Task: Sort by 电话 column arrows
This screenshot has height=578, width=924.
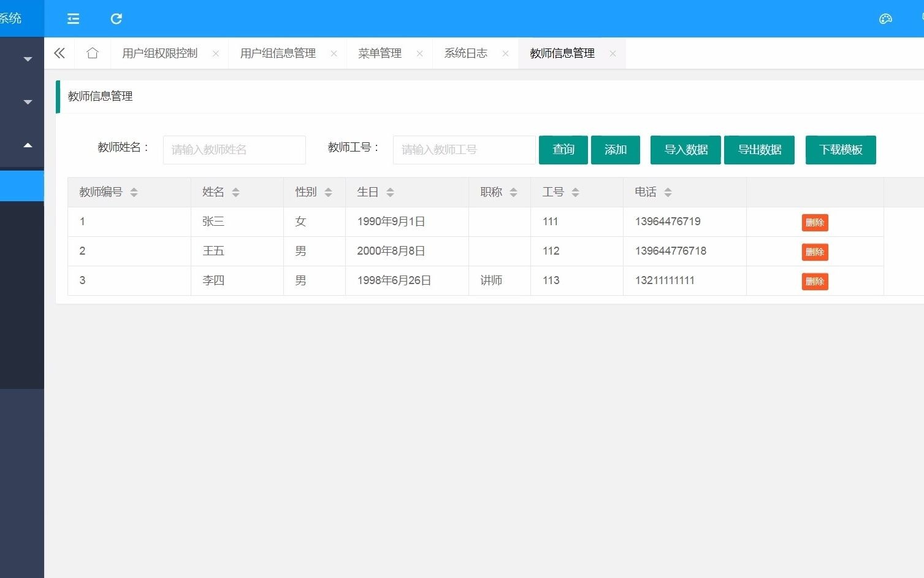Action: coord(668,193)
